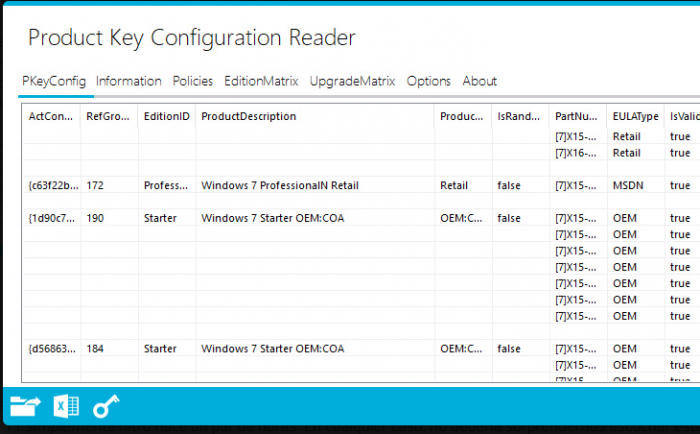Open the Options tab
The height and width of the screenshot is (434, 700).
point(429,81)
